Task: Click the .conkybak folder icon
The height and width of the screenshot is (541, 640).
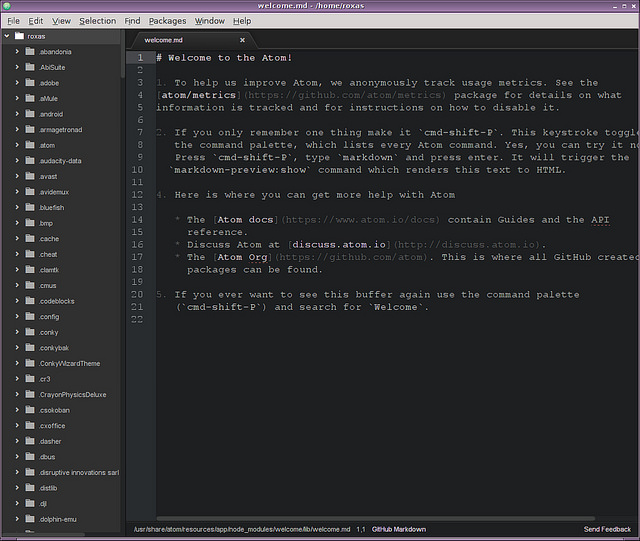Action: pyautogui.click(x=30, y=347)
